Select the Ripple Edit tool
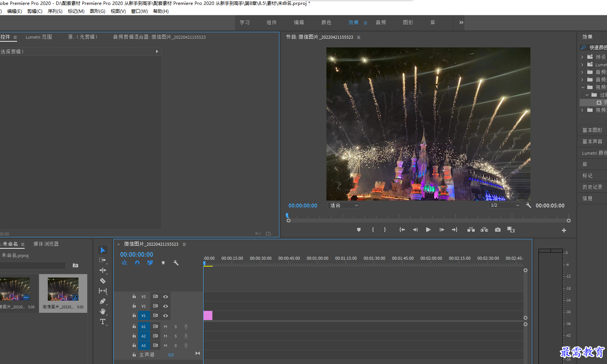 click(103, 270)
